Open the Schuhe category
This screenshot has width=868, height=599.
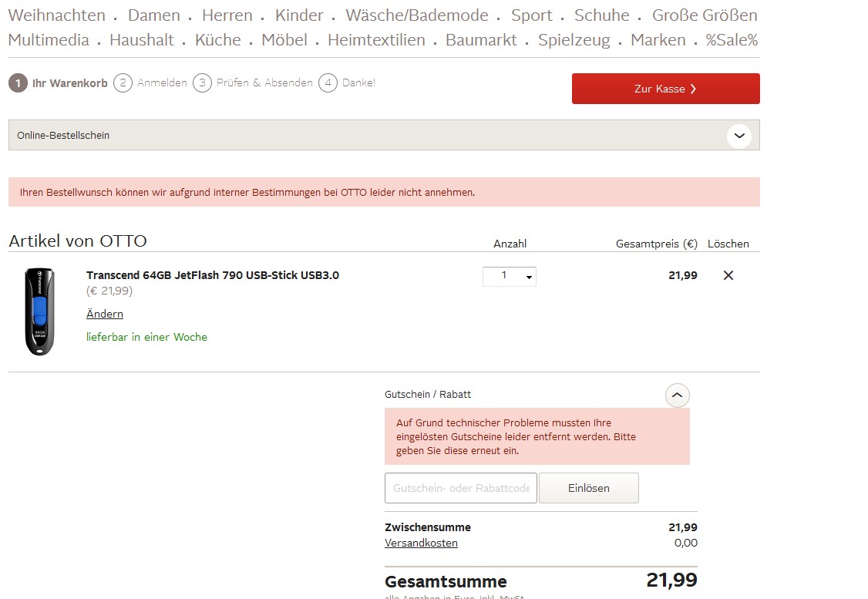point(602,15)
